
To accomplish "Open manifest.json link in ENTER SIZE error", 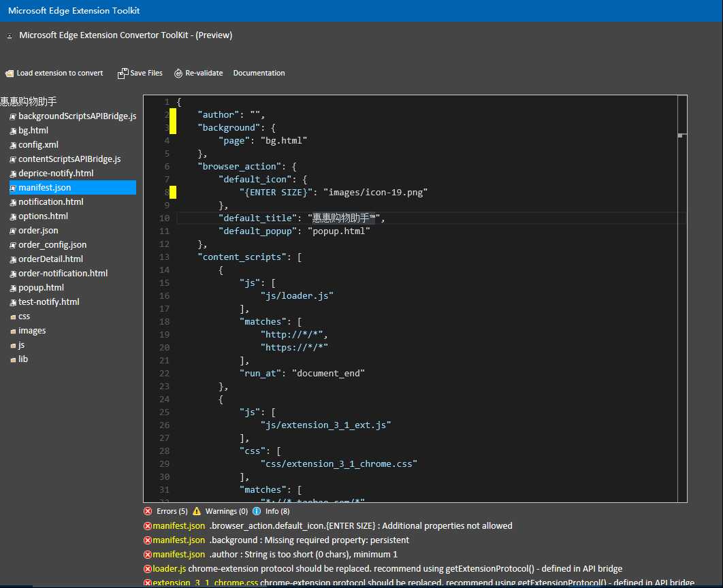I will (179, 526).
